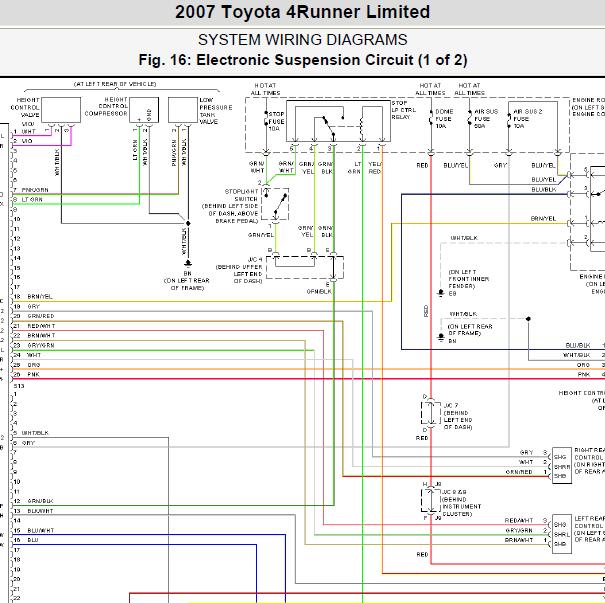Click pin 25 "ORG" wire label
Viewport: 605px width, 603px height.
click(34, 365)
